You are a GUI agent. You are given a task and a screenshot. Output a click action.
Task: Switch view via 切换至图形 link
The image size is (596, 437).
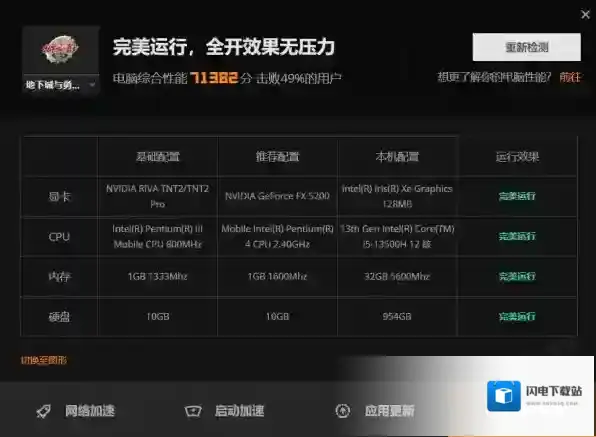44,360
